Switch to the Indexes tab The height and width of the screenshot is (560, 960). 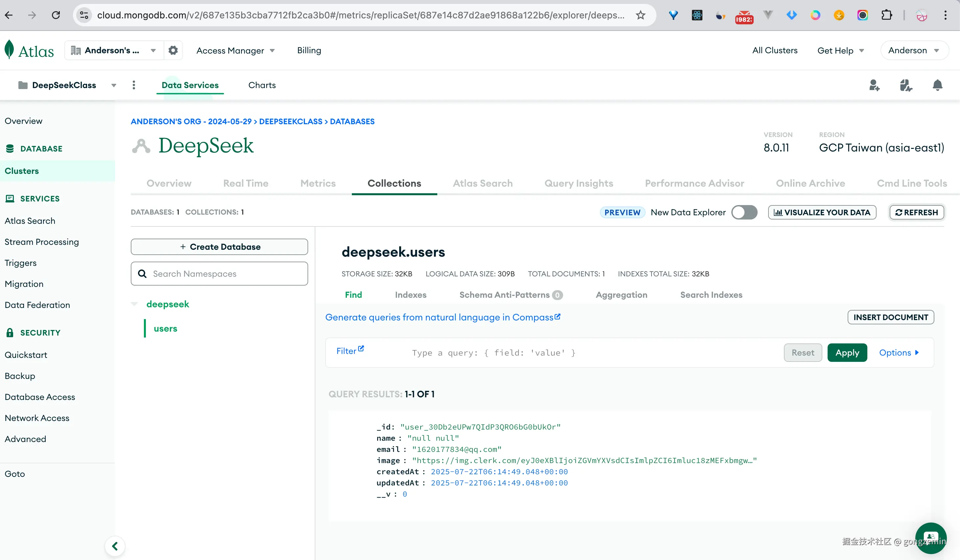coord(410,294)
